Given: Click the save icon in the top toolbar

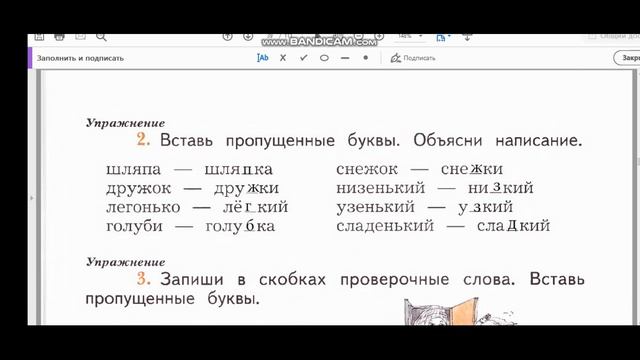Looking at the screenshot, I should (x=39, y=37).
